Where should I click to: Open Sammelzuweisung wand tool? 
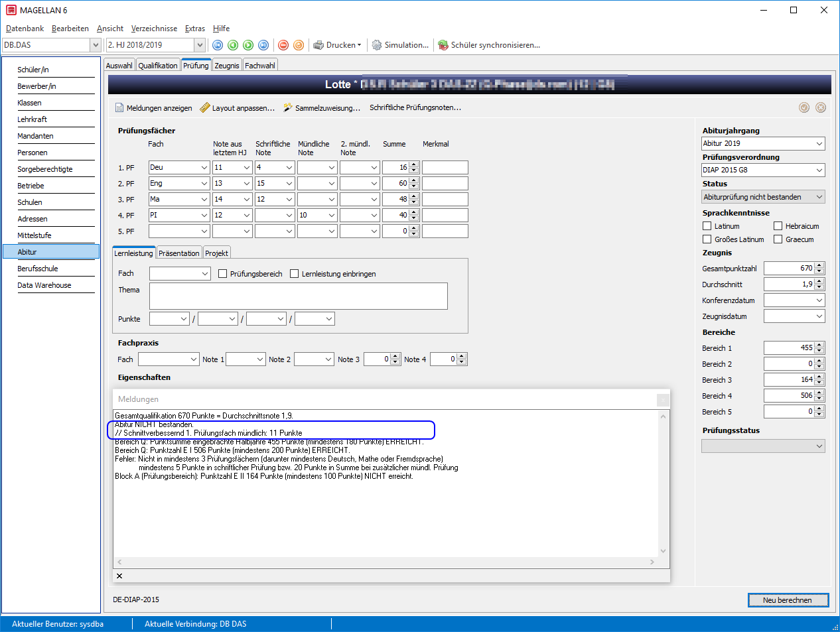coord(322,108)
